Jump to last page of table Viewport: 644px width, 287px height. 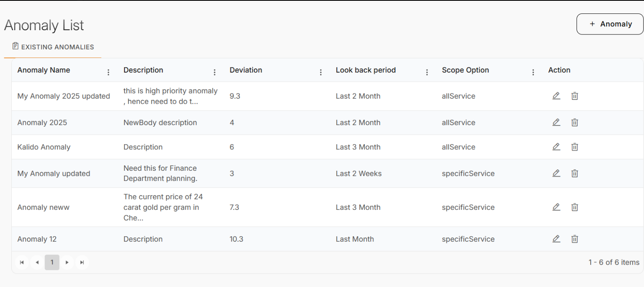pyautogui.click(x=82, y=263)
